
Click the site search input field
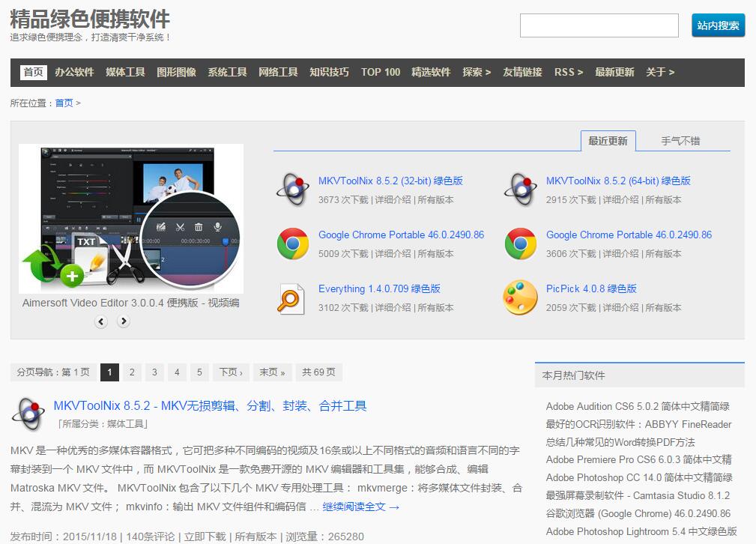pos(599,25)
